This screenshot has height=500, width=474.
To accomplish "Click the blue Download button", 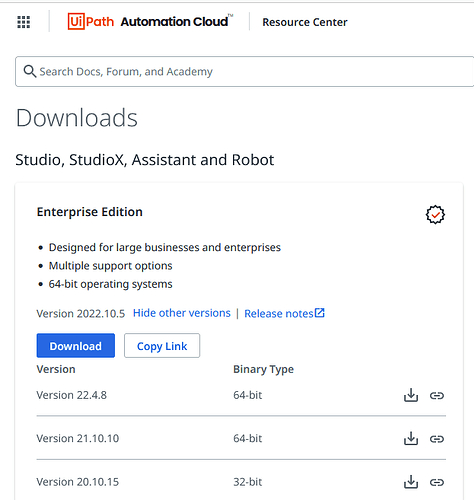I will 76,346.
